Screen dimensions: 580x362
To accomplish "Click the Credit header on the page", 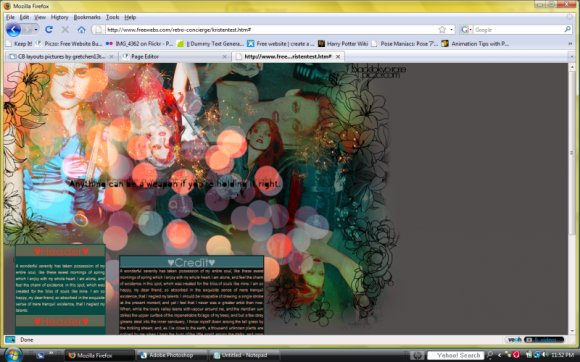I will (191, 262).
